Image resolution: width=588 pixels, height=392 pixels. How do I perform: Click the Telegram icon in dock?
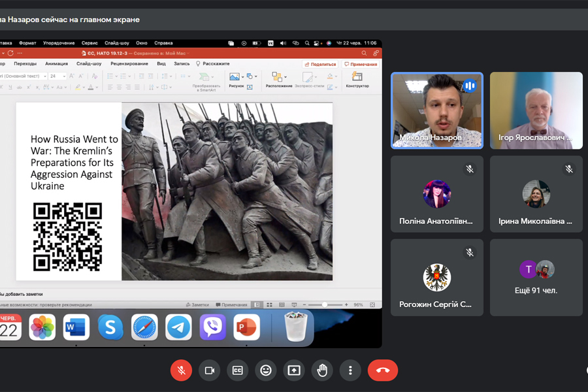(x=178, y=327)
